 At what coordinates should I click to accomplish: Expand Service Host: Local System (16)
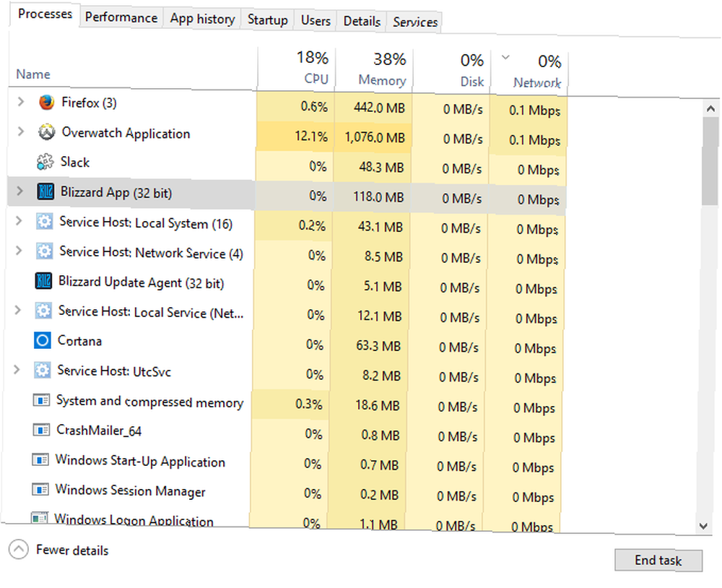click(x=19, y=221)
